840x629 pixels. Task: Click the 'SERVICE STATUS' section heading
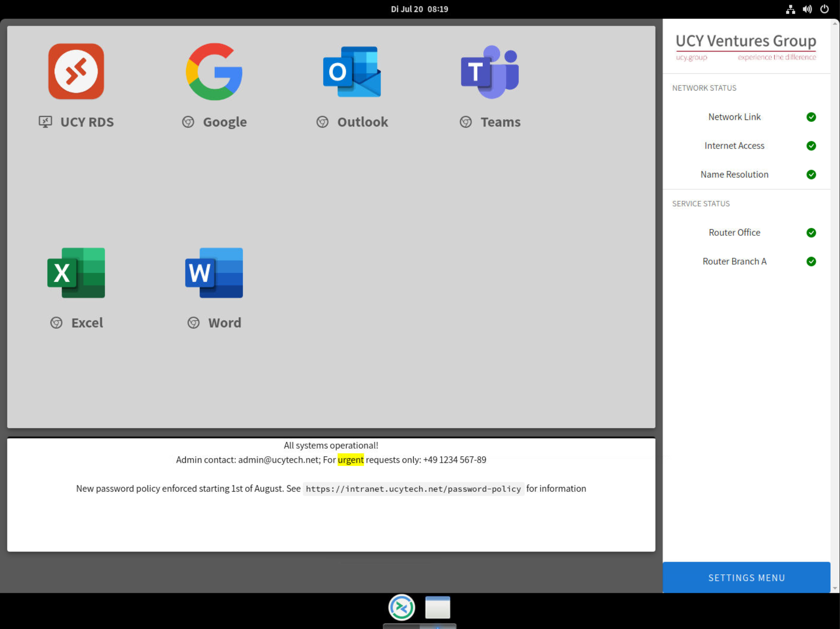point(701,204)
